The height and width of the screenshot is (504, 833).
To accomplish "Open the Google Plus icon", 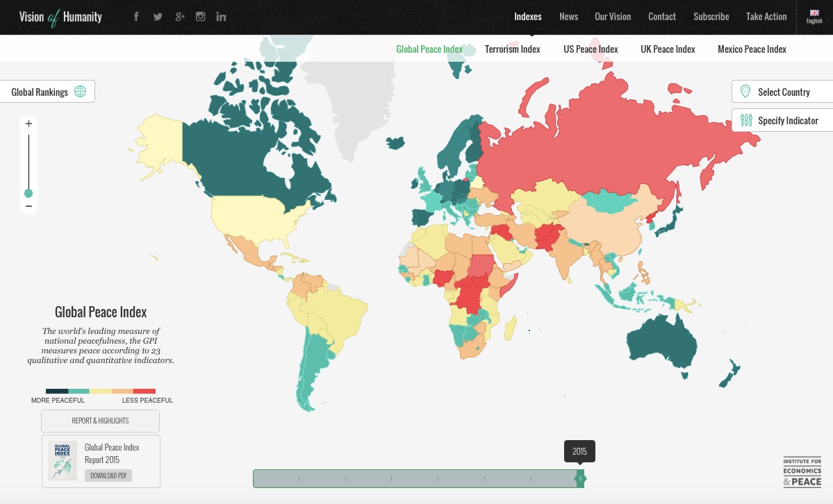I will pos(179,17).
